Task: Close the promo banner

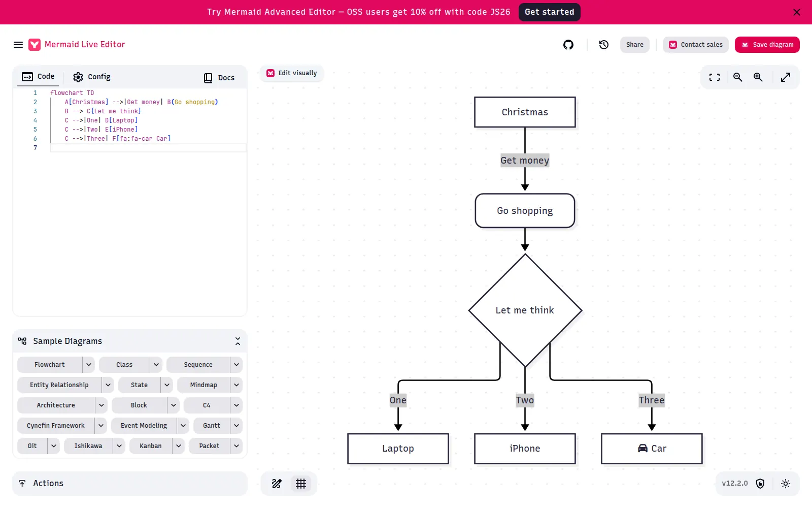Action: tap(797, 12)
